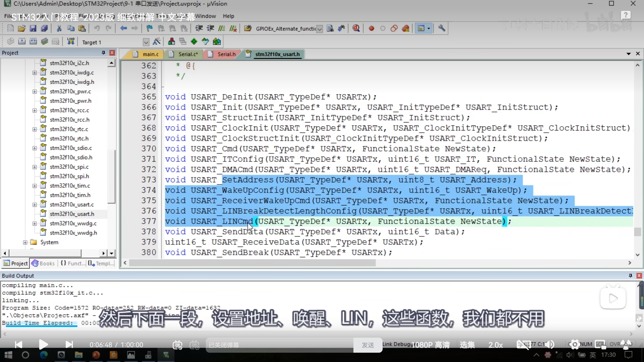The image size is (644, 362).
Task: Switch to the main.c tab
Action: tap(150, 54)
